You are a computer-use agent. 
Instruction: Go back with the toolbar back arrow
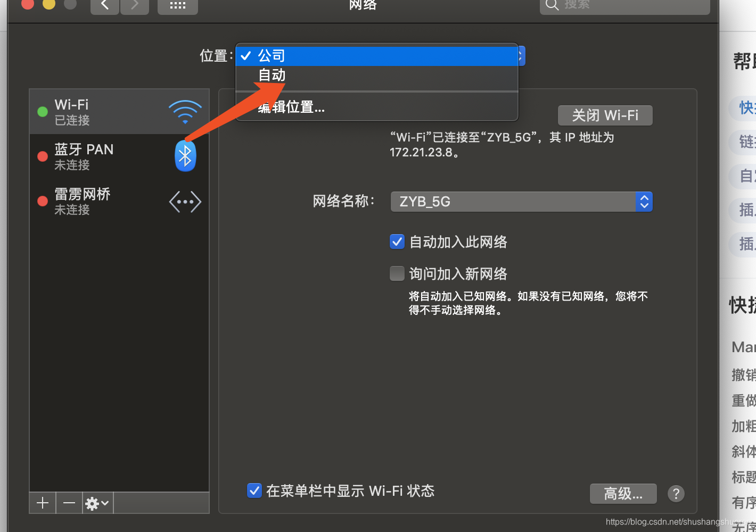[x=105, y=5]
